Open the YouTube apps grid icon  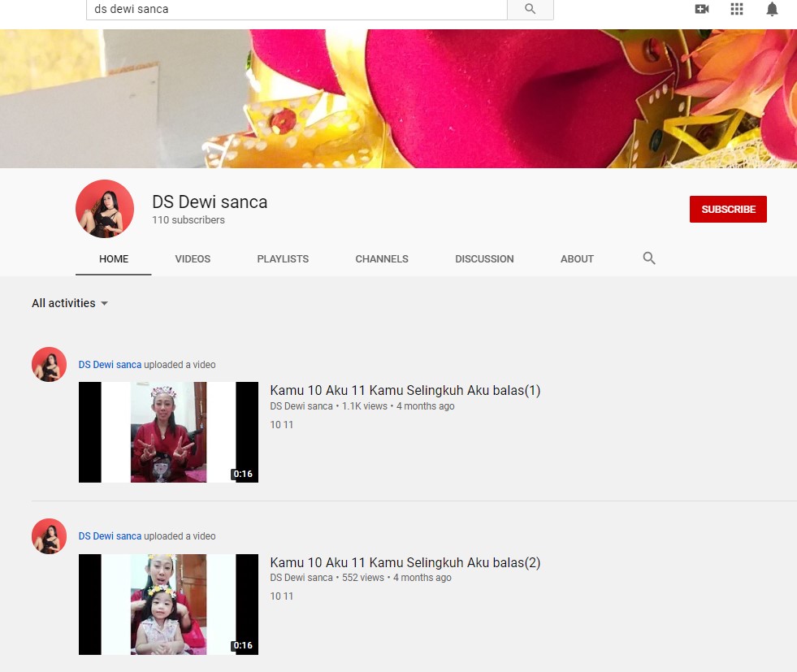coord(737,9)
